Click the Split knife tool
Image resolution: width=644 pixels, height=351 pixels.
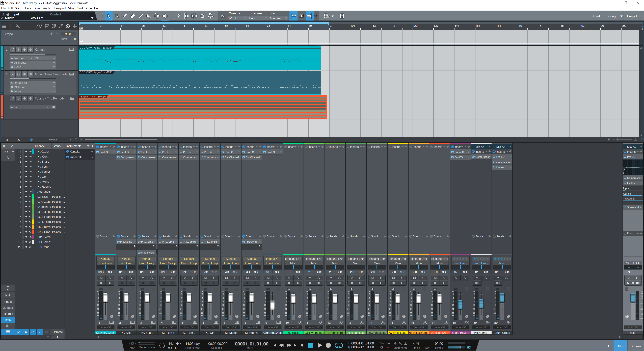[125, 16]
